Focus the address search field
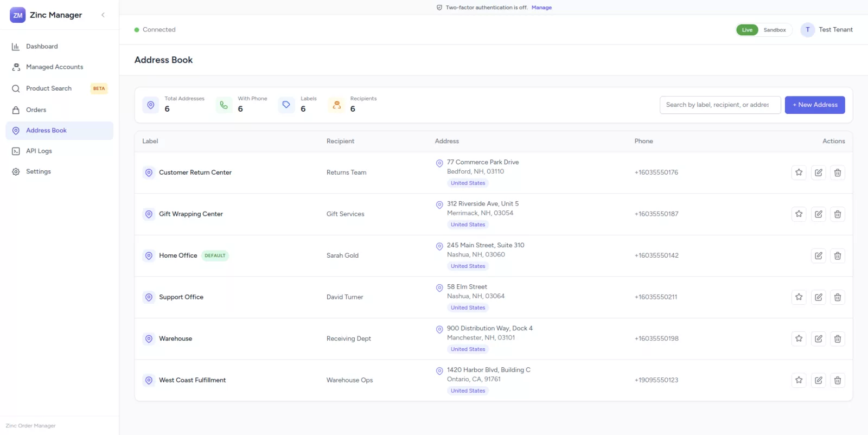The image size is (868, 435). pos(720,105)
